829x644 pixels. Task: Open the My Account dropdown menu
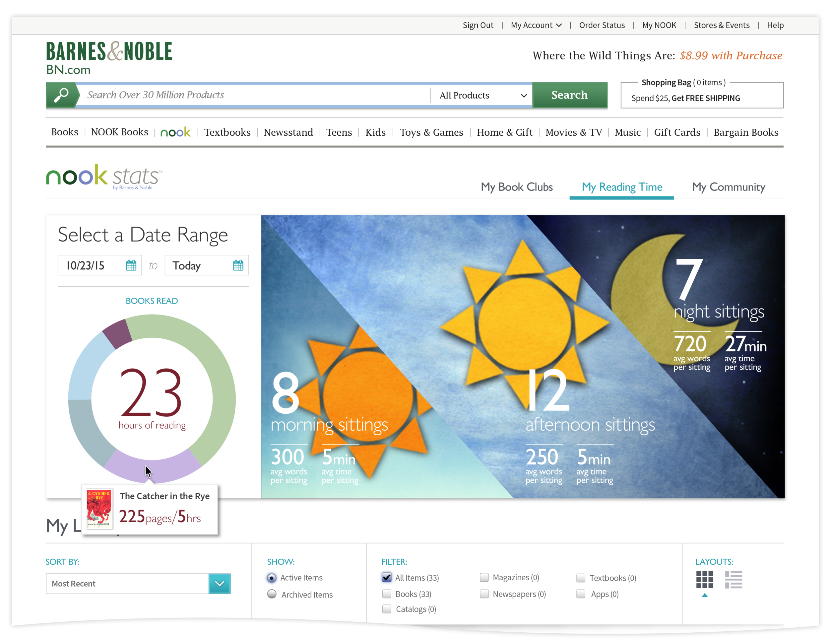[x=536, y=25]
